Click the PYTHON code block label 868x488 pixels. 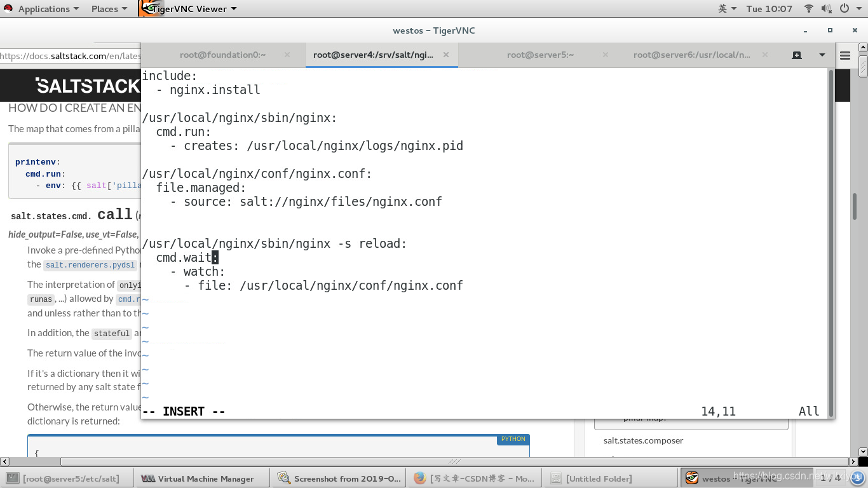pyautogui.click(x=513, y=439)
